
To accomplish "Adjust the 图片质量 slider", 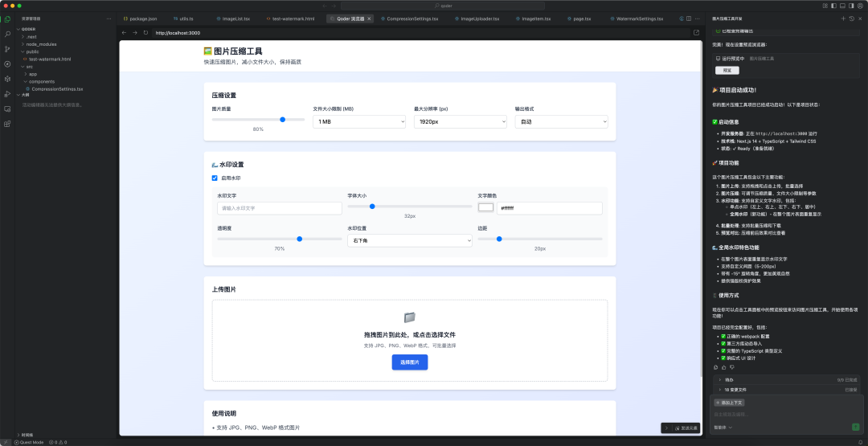I will click(258, 120).
